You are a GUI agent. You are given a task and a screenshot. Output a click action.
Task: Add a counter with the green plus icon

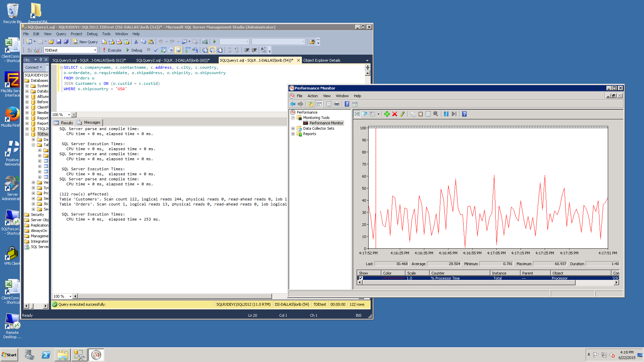[x=387, y=114]
